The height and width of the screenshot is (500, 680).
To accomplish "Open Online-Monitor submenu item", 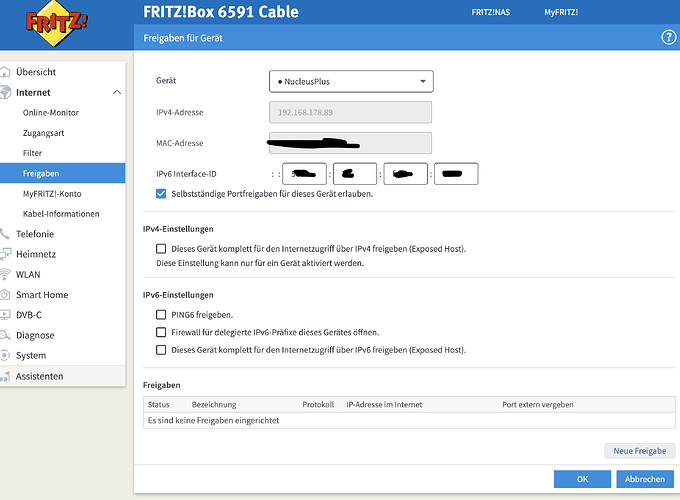I will click(51, 113).
